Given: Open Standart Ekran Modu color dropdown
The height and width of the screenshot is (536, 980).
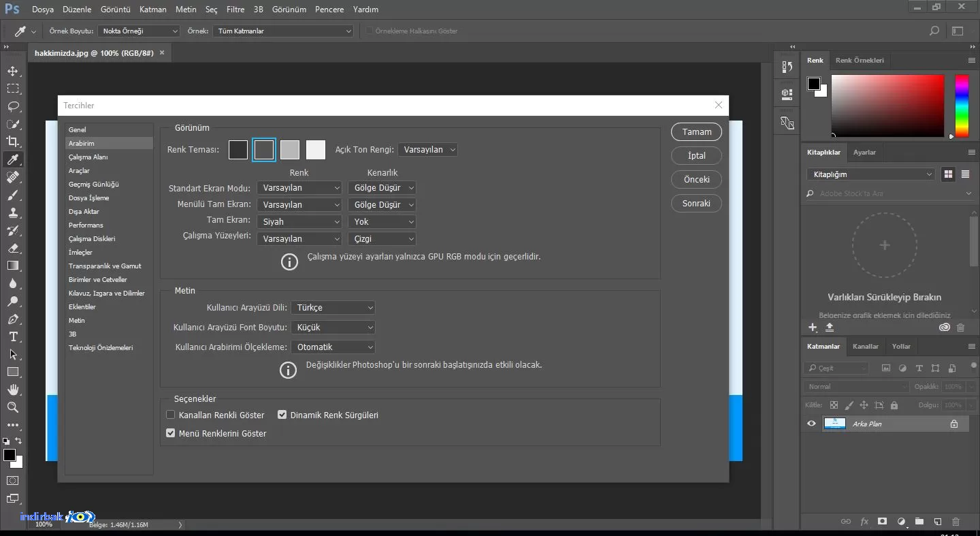Looking at the screenshot, I should pos(299,187).
